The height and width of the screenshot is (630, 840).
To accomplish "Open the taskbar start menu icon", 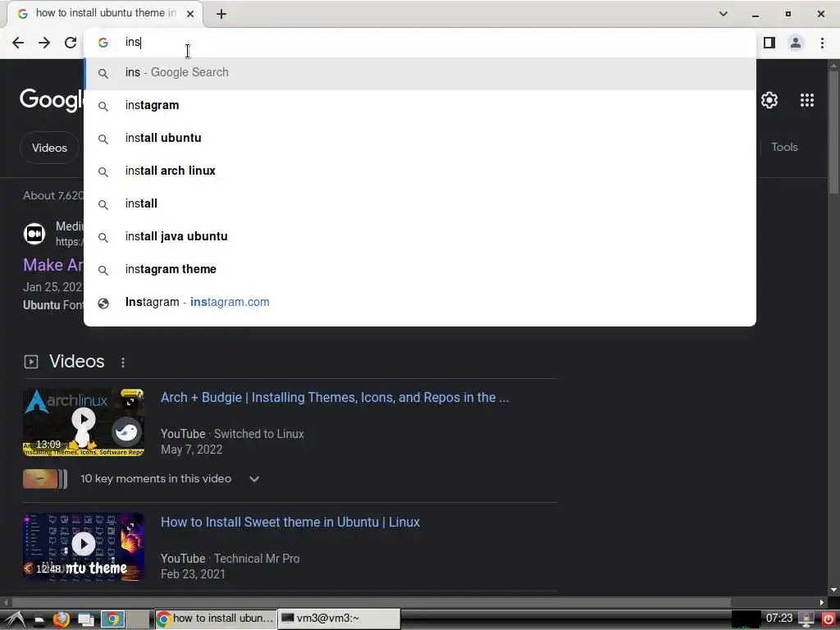I will point(15,619).
